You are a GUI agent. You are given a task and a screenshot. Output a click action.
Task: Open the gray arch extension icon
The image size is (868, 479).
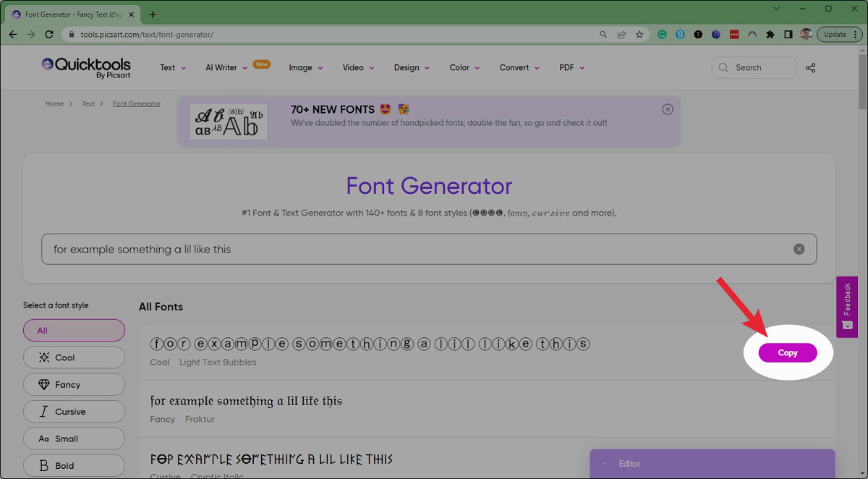coord(752,34)
